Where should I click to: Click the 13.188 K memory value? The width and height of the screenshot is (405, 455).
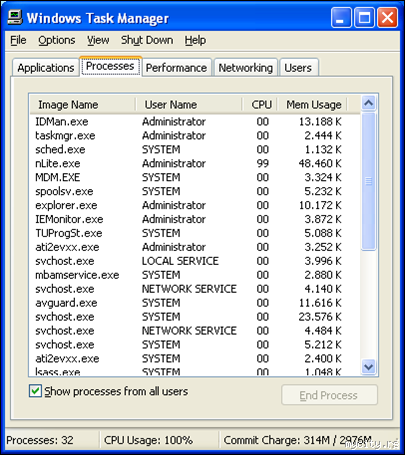[x=320, y=122]
